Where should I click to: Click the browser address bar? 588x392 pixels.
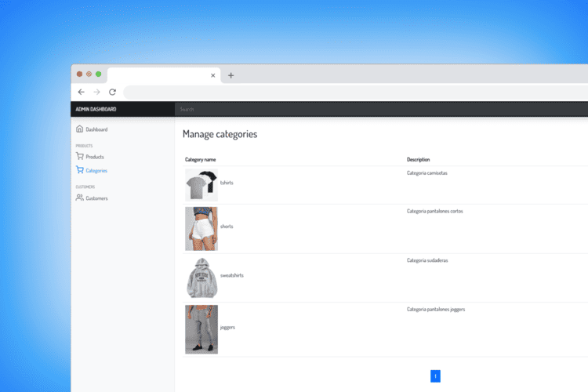click(x=355, y=93)
